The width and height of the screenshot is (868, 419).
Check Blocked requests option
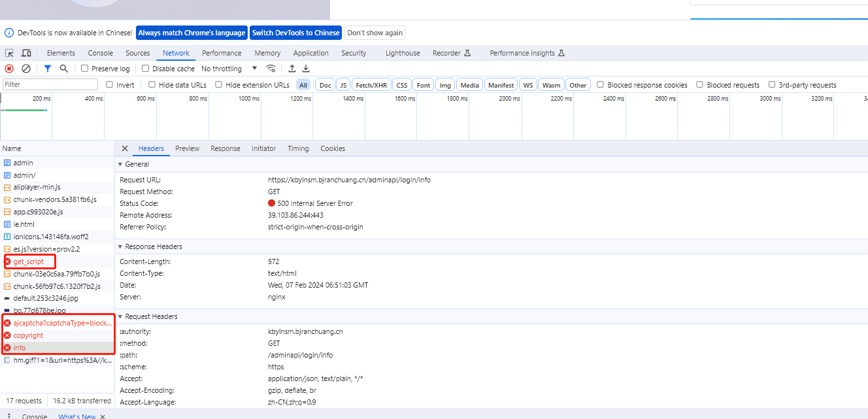coord(700,84)
